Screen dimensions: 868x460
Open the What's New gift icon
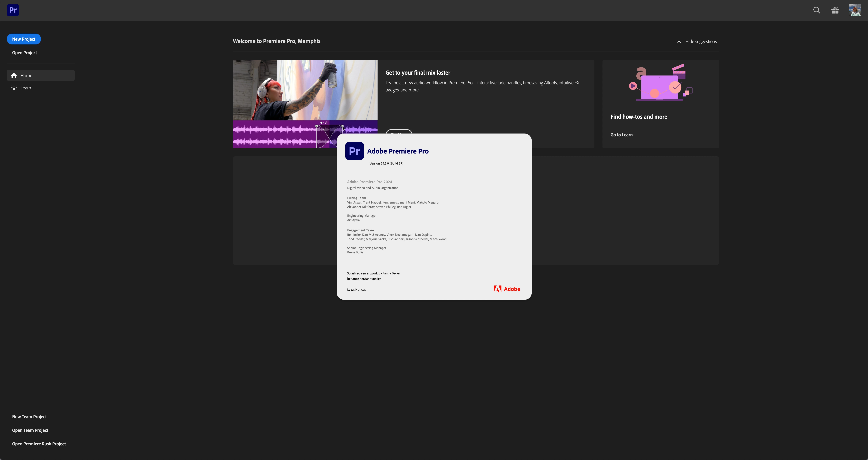(835, 10)
